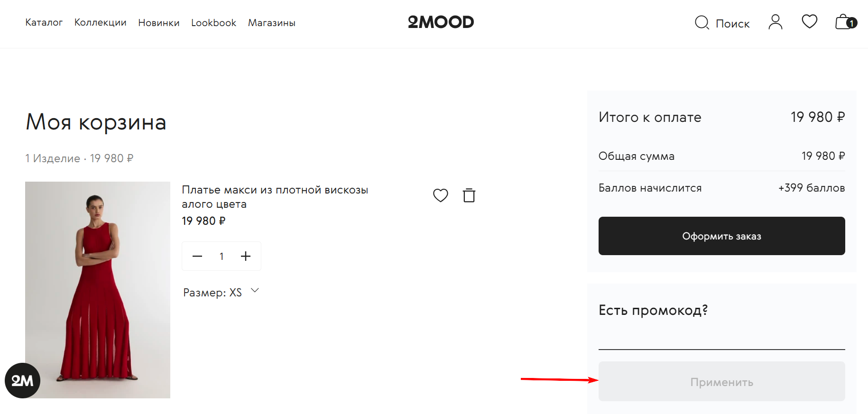Decrease item quantity with minus icon
Image resolution: width=868 pixels, height=414 pixels.
coord(197,256)
